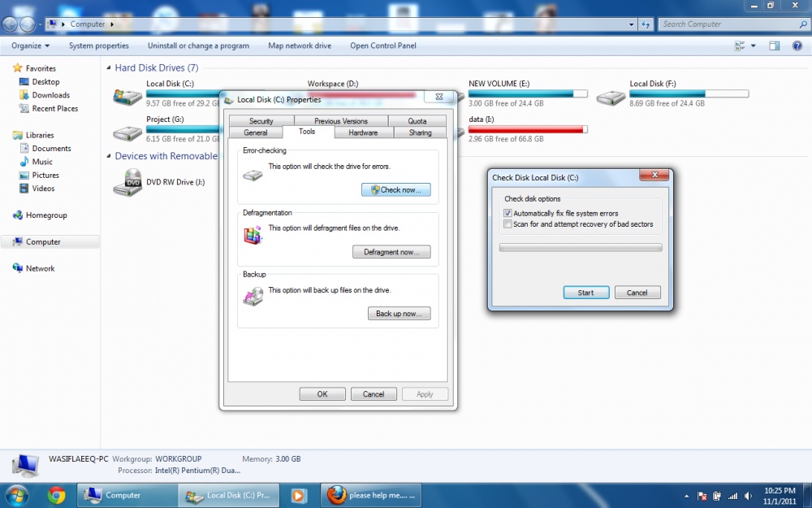Select Downloads in Favorites sidebar

point(50,95)
